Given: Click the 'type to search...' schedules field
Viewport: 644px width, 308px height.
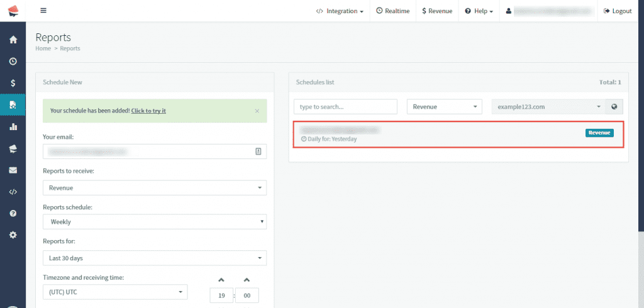Looking at the screenshot, I should 345,107.
